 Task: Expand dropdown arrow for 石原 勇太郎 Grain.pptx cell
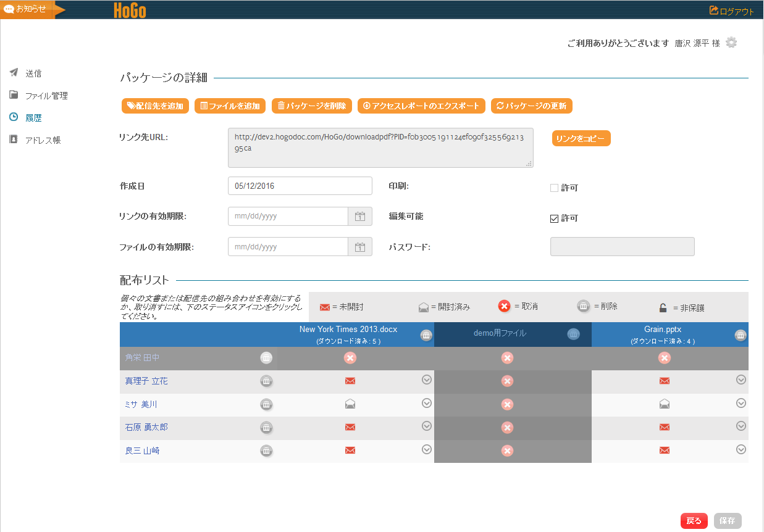(x=741, y=426)
